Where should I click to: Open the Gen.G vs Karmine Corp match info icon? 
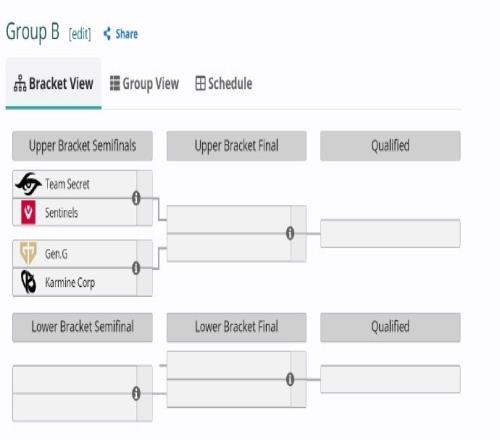point(136,268)
